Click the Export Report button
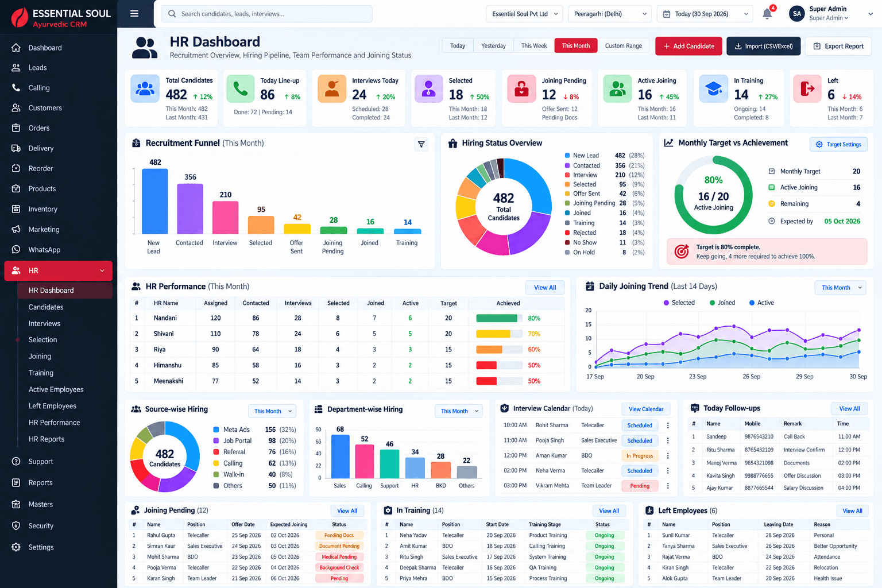 pyautogui.click(x=838, y=46)
